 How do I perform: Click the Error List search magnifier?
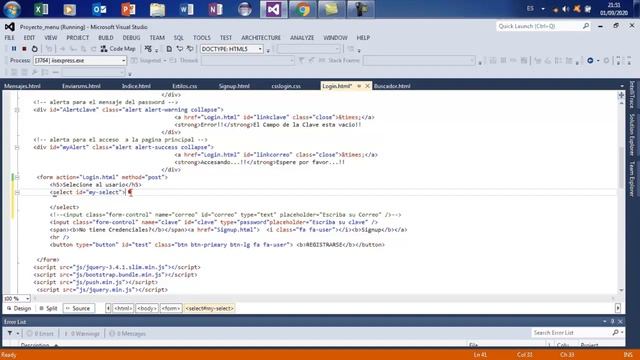click(x=615, y=333)
